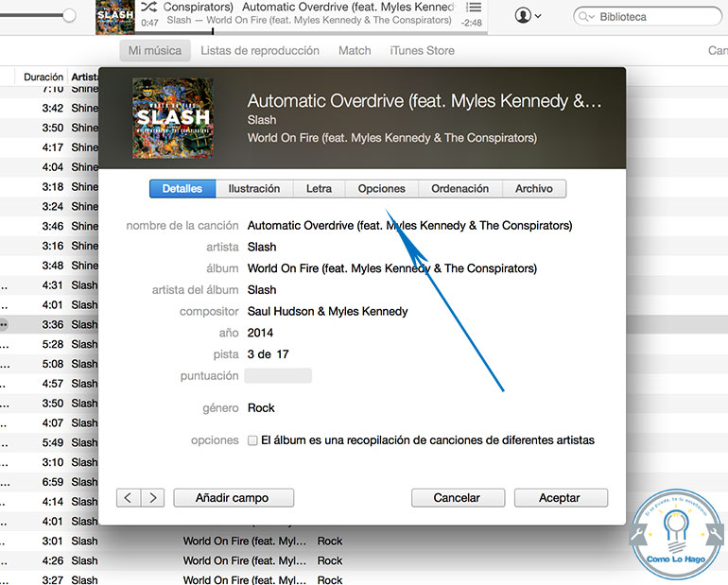Check album is a compilation checkbox

[252, 440]
